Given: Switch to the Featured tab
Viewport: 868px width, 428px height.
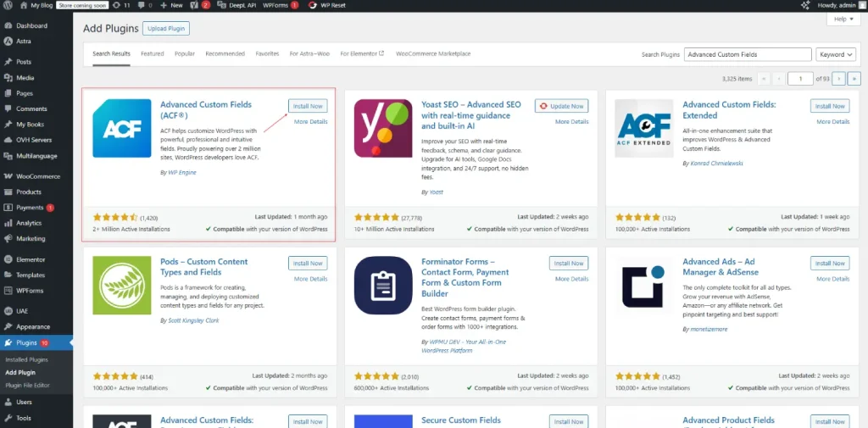Looking at the screenshot, I should (153, 53).
